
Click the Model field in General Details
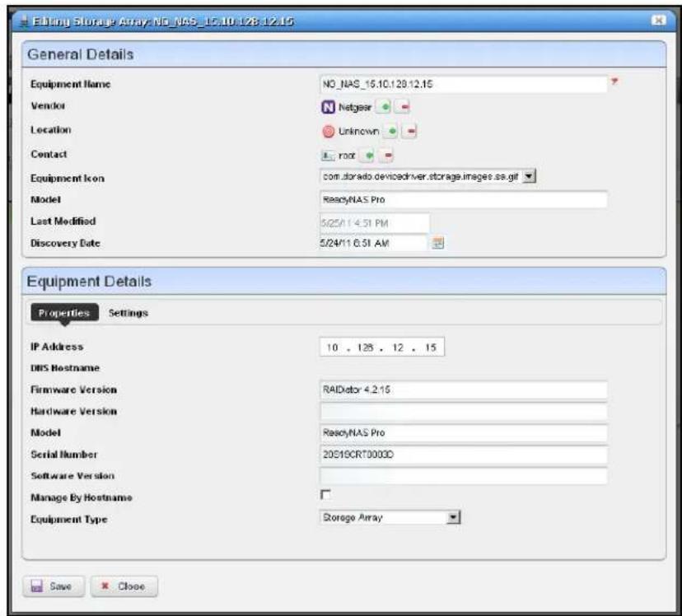(463, 199)
